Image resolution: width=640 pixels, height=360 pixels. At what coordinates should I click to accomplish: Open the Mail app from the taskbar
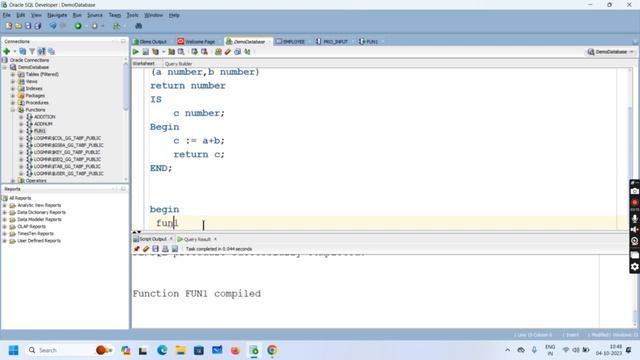217,350
